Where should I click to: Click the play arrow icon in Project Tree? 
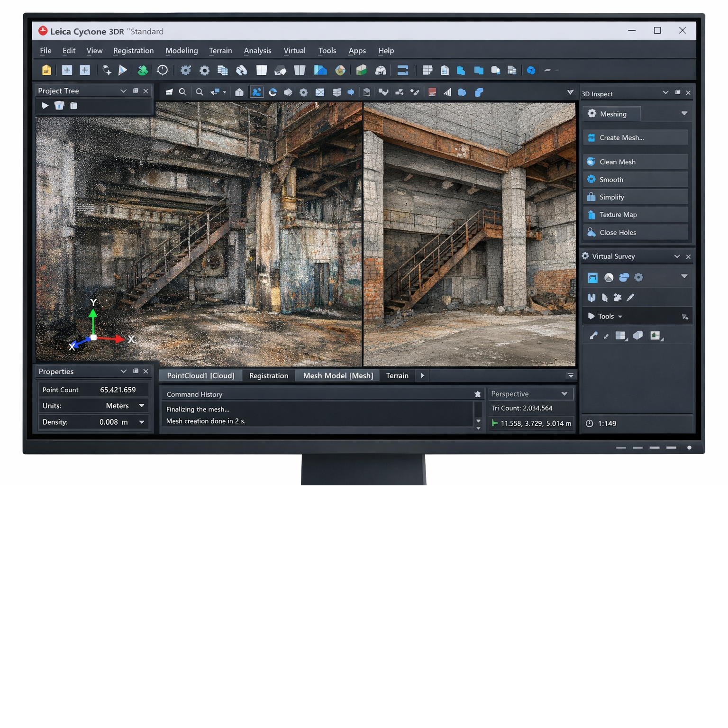pos(45,106)
